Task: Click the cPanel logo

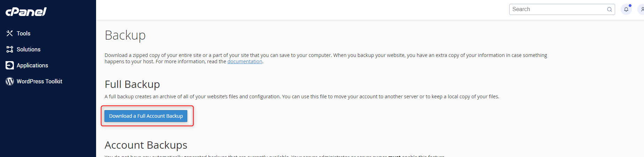Action: 26,12
